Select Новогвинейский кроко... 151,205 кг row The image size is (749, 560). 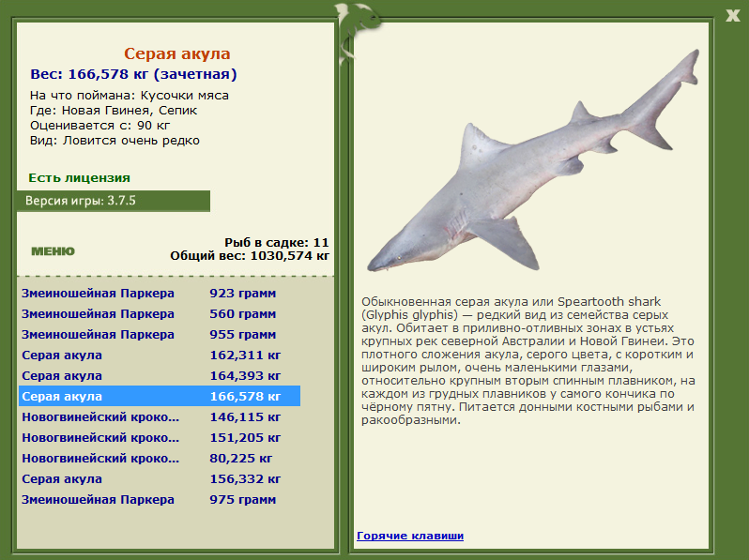point(160,437)
